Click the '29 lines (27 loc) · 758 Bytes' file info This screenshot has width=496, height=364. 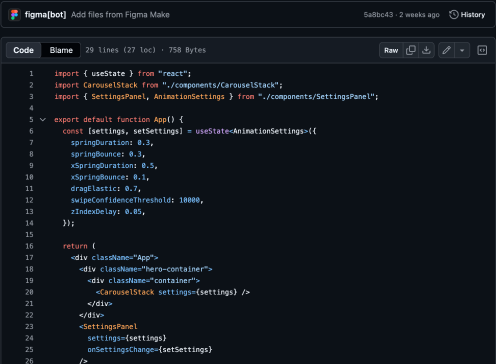[146, 50]
